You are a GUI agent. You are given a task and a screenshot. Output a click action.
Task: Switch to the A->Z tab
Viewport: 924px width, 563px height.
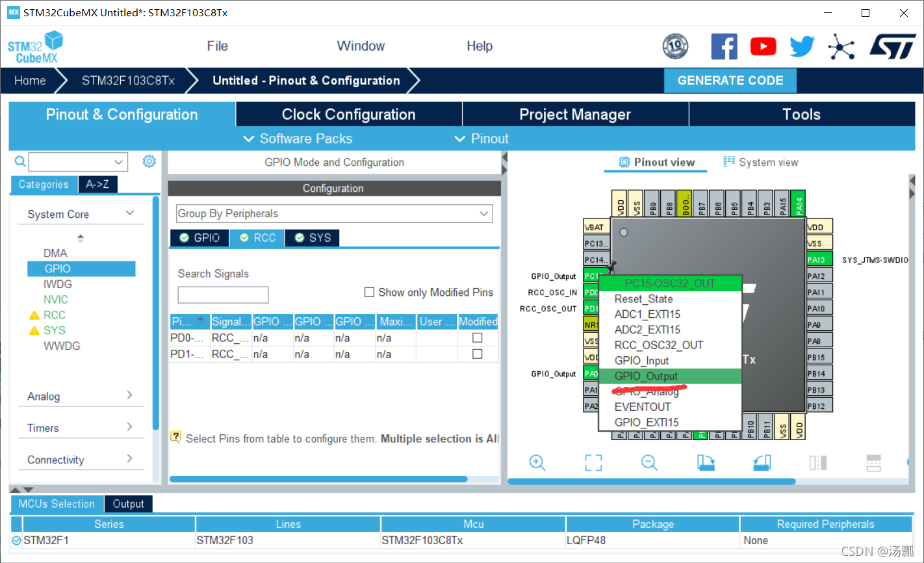click(97, 185)
